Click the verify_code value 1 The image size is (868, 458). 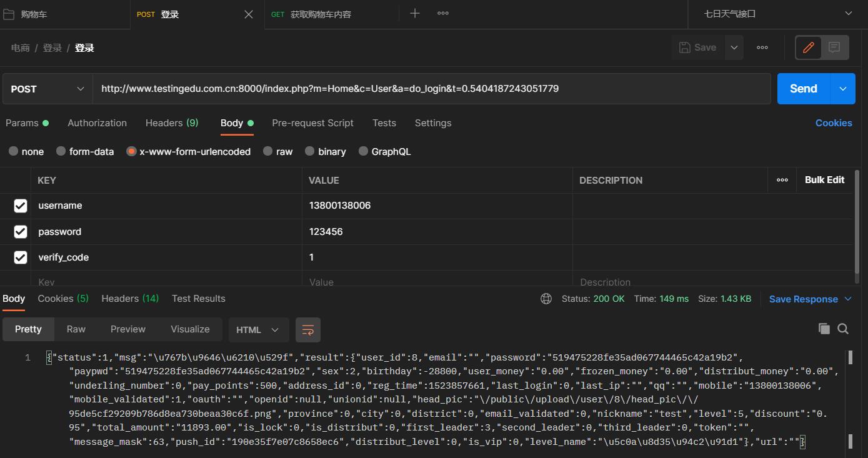click(x=311, y=257)
